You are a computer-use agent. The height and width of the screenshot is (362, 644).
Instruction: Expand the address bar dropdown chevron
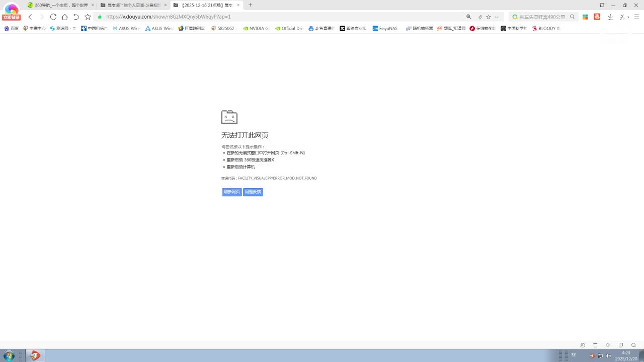pyautogui.click(x=497, y=17)
